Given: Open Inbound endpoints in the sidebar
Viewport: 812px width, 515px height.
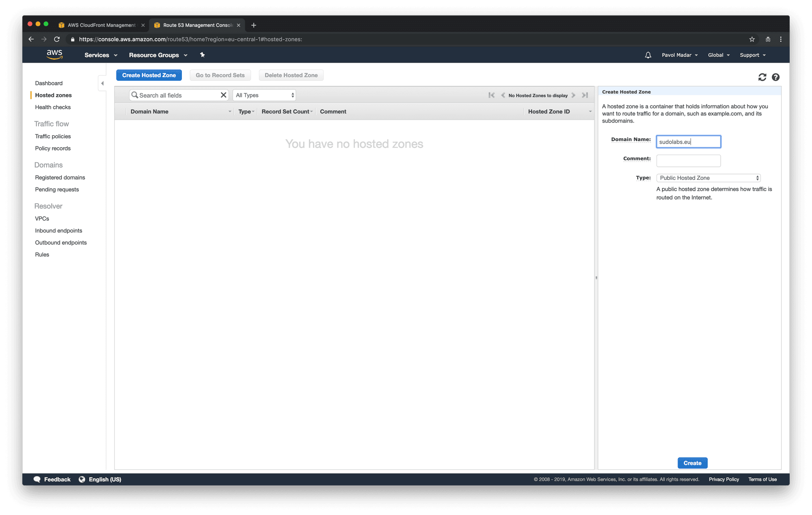Looking at the screenshot, I should pos(58,231).
